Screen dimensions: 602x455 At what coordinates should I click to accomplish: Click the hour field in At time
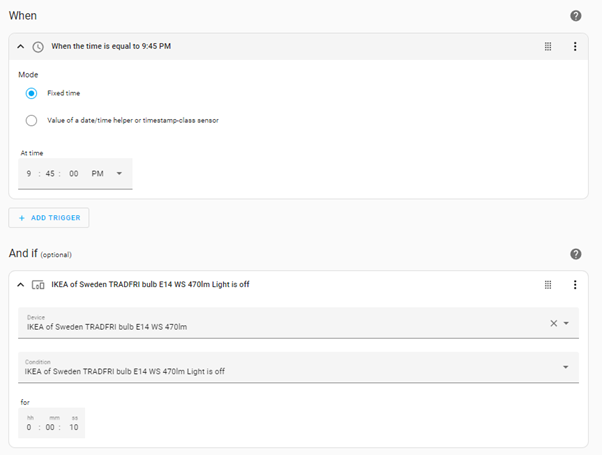point(30,173)
